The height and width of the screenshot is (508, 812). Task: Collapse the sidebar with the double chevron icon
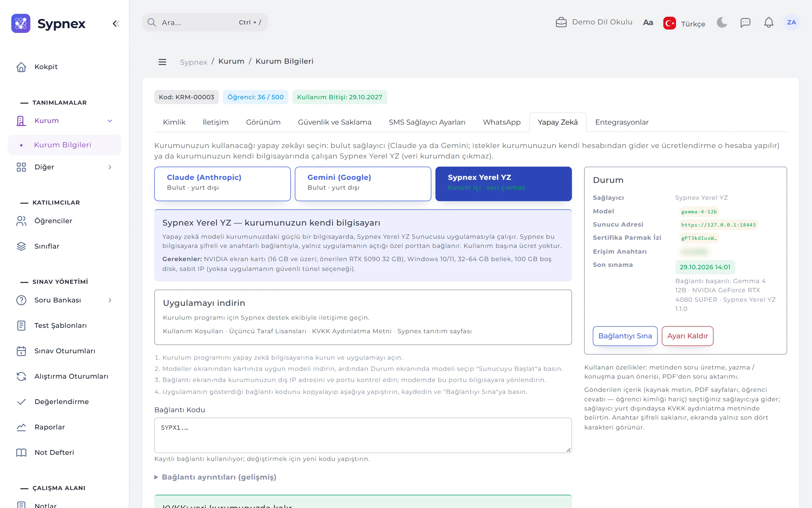click(116, 23)
